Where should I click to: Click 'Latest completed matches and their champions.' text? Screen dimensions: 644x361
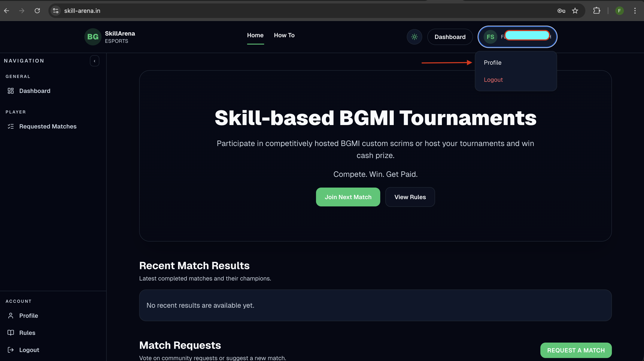[205, 278]
